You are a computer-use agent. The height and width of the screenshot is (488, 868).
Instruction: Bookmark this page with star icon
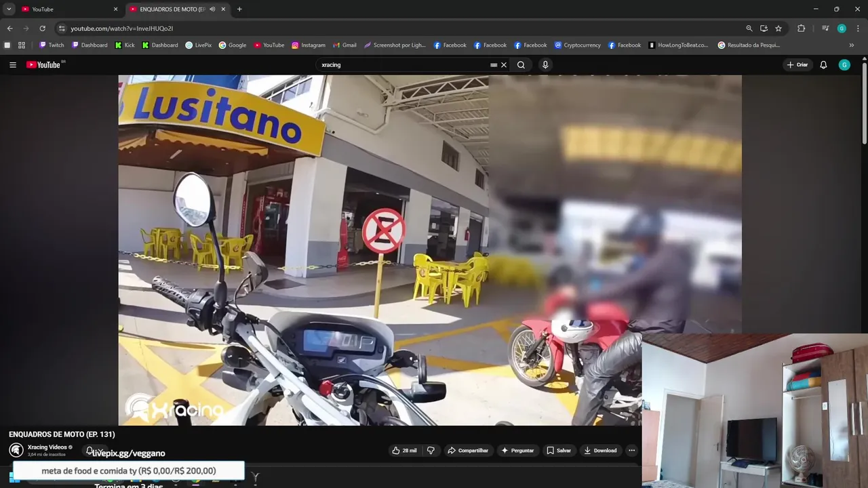[778, 28]
